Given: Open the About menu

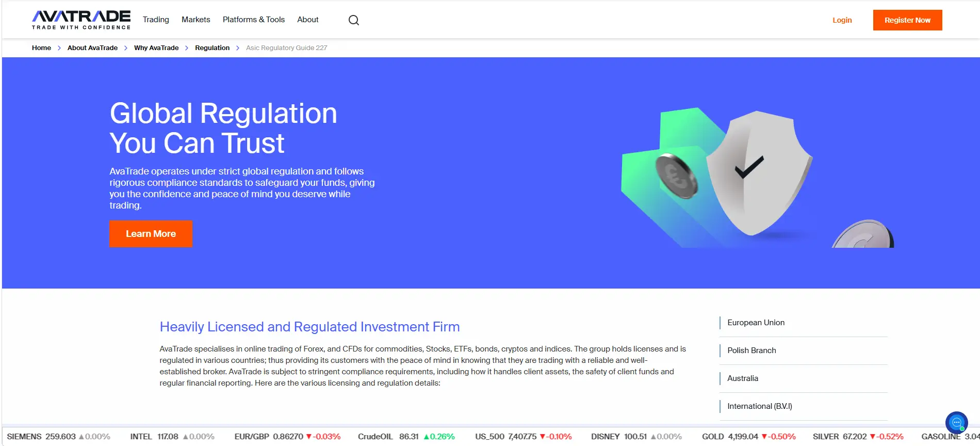Looking at the screenshot, I should coord(308,20).
